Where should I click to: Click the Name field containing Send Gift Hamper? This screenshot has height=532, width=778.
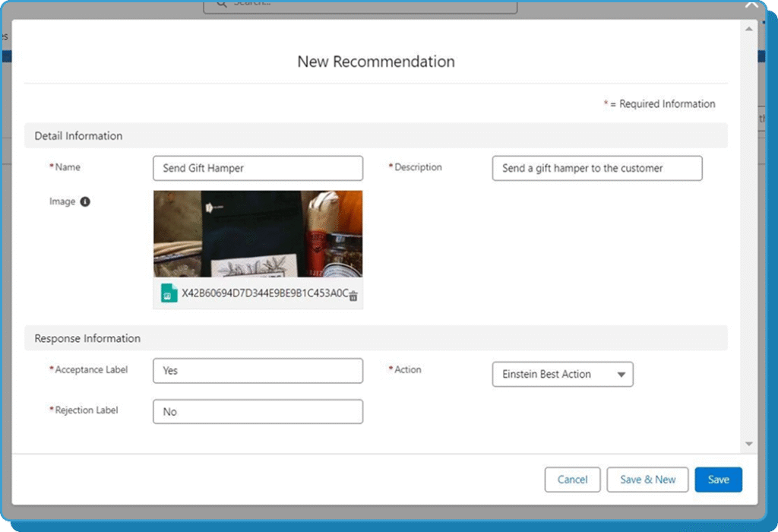258,168
